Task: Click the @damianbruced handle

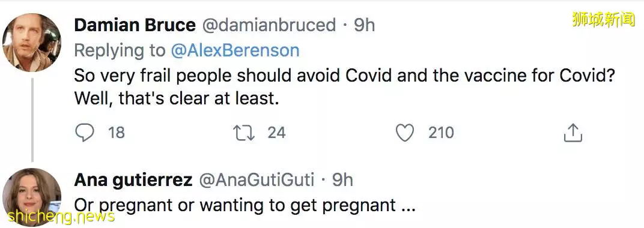Action: [269, 25]
